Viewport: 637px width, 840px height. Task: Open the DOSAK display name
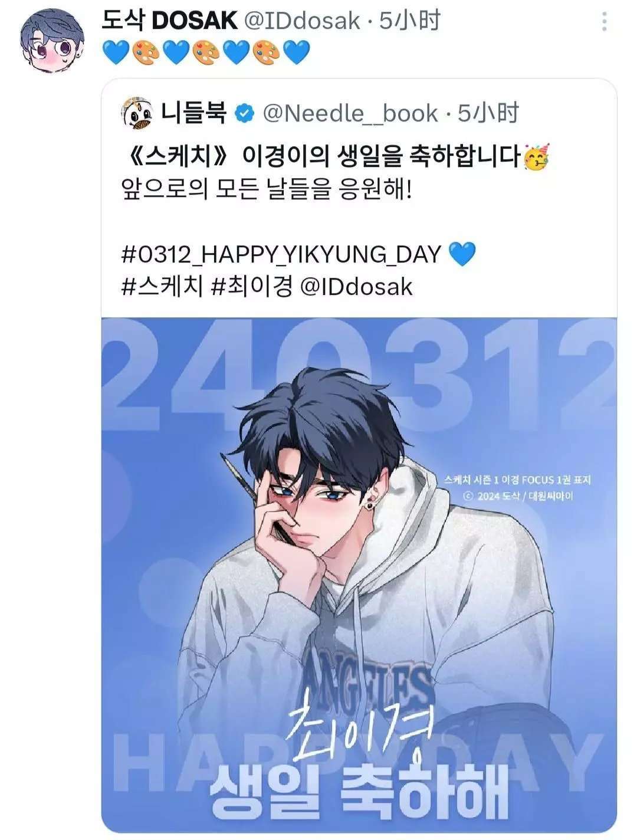pyautogui.click(x=169, y=22)
